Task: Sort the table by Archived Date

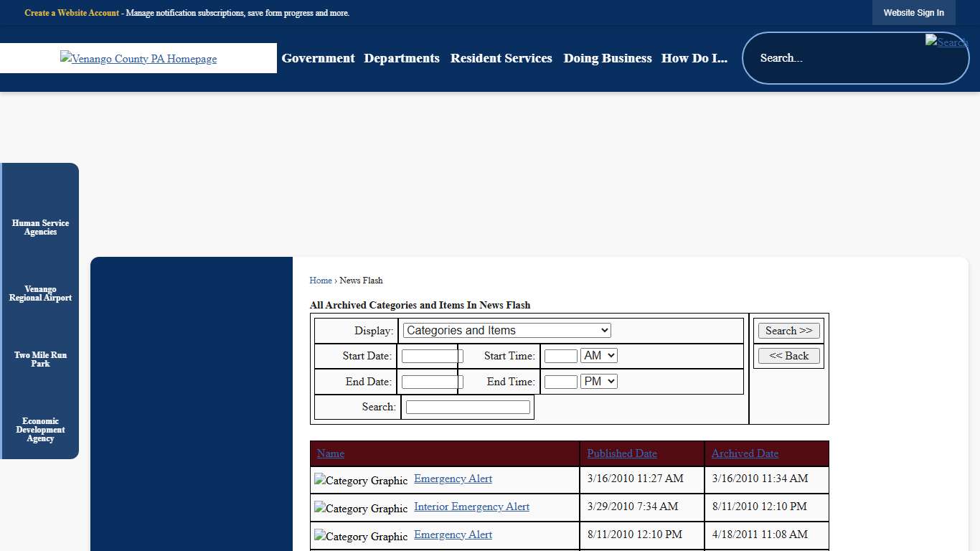Action: click(x=745, y=453)
